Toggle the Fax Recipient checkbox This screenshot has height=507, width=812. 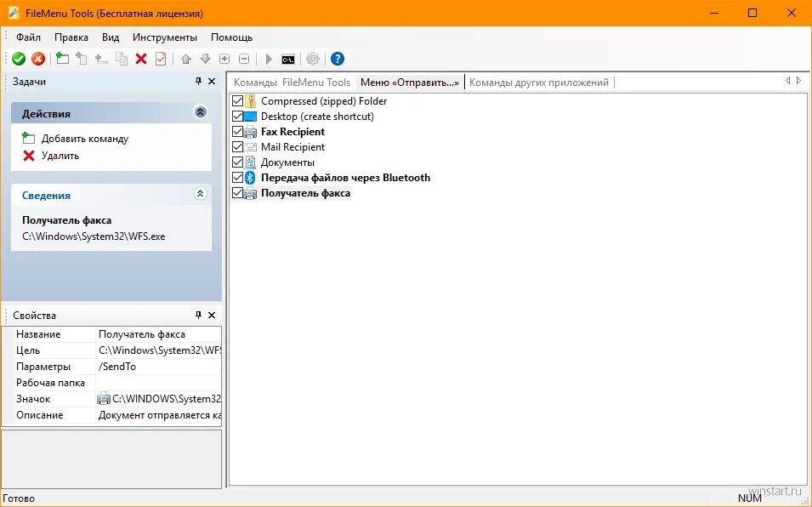click(x=238, y=132)
